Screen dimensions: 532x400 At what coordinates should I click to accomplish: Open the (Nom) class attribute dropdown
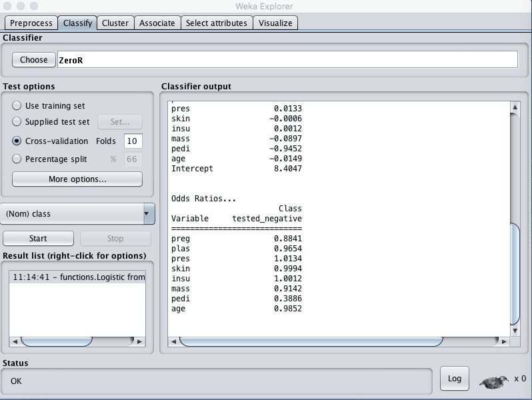(77, 214)
